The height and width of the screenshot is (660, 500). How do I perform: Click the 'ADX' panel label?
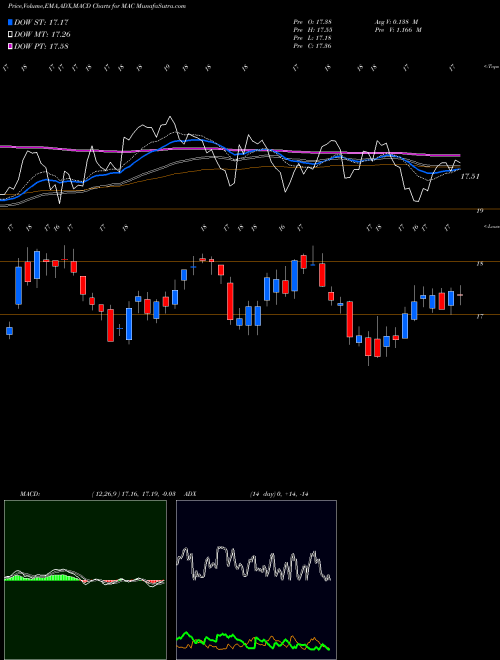pyautogui.click(x=191, y=494)
